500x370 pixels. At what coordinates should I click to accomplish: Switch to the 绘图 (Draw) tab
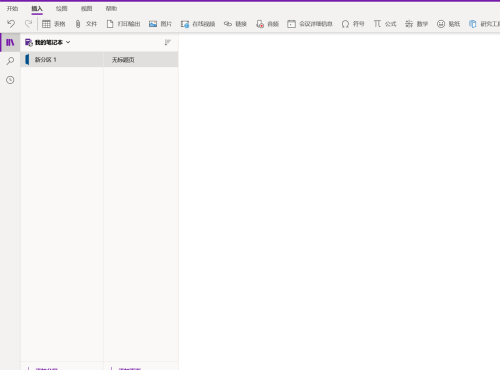62,9
